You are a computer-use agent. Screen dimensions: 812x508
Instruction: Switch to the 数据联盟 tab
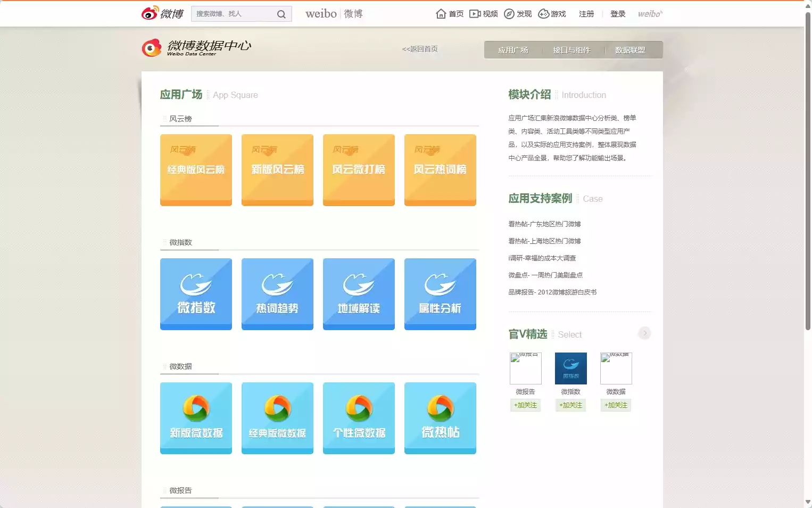[x=630, y=50]
